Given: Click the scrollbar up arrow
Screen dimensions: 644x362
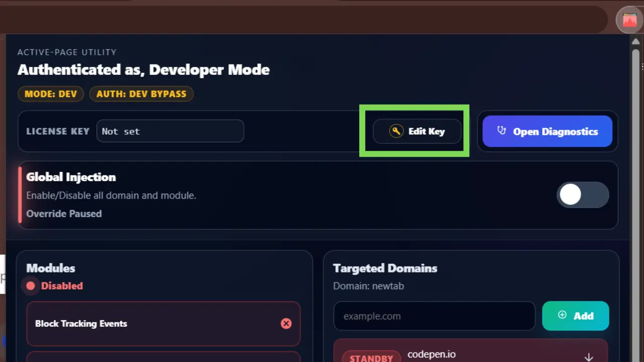Looking at the screenshot, I should pyautogui.click(x=636, y=42).
